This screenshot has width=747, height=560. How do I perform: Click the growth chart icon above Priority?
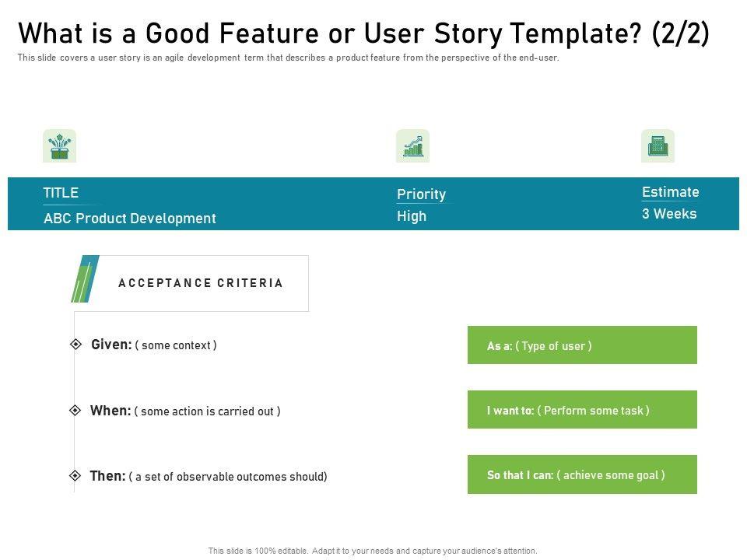412,145
